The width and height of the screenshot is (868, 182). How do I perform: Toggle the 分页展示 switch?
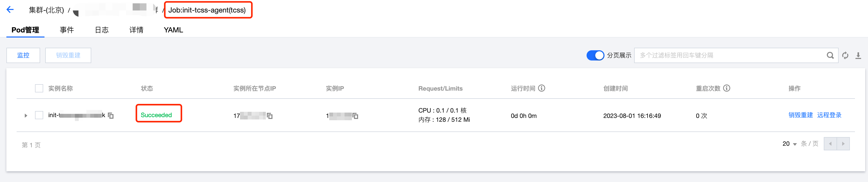pos(595,55)
